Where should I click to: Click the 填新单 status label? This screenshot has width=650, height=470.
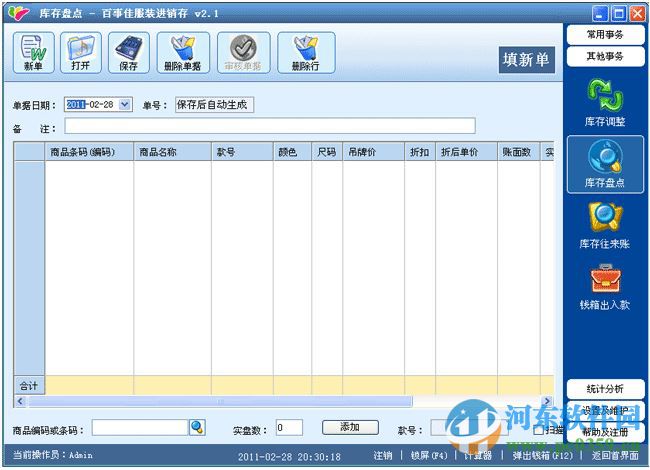526,60
